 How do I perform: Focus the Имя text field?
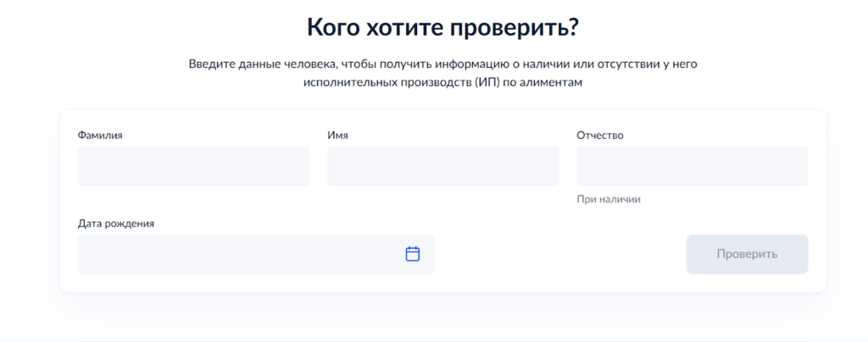click(442, 166)
